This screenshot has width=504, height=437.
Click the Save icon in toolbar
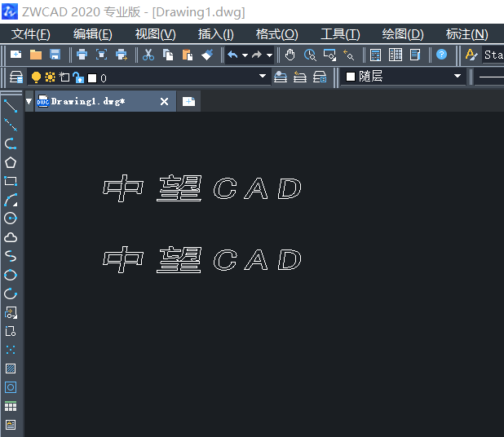click(x=55, y=55)
